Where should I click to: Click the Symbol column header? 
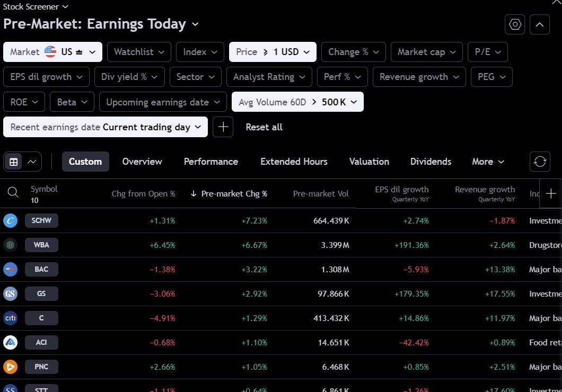43,189
